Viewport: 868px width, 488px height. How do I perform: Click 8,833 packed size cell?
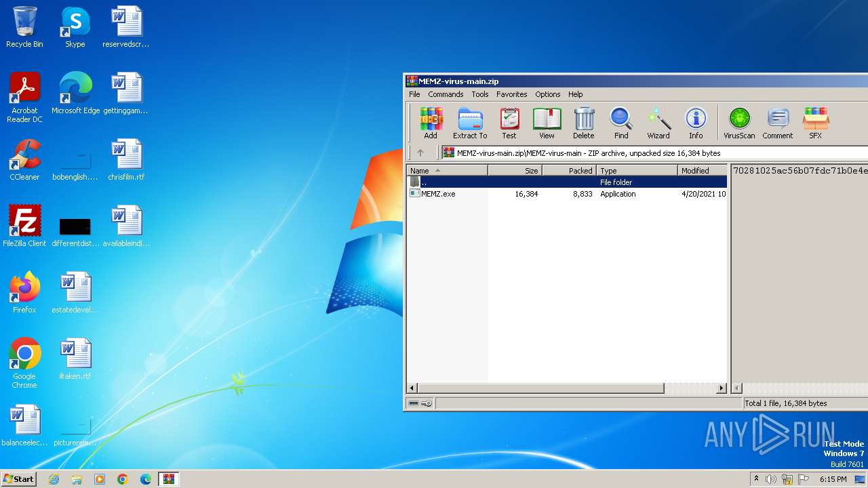click(582, 194)
